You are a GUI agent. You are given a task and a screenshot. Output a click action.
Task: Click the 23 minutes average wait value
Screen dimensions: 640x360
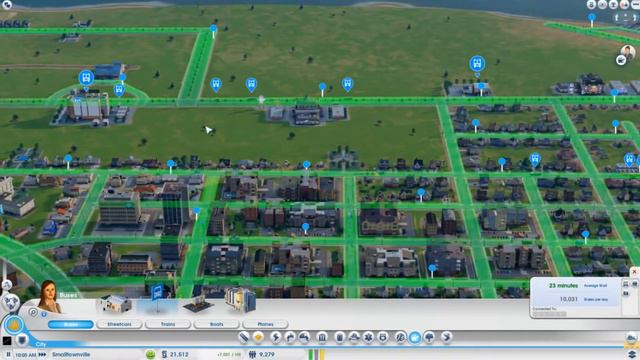[x=563, y=286]
